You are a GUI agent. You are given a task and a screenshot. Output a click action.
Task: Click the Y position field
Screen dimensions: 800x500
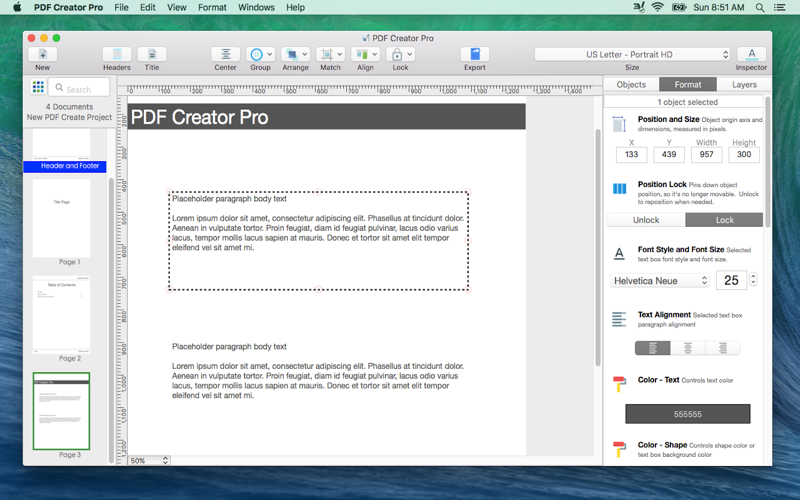(669, 155)
